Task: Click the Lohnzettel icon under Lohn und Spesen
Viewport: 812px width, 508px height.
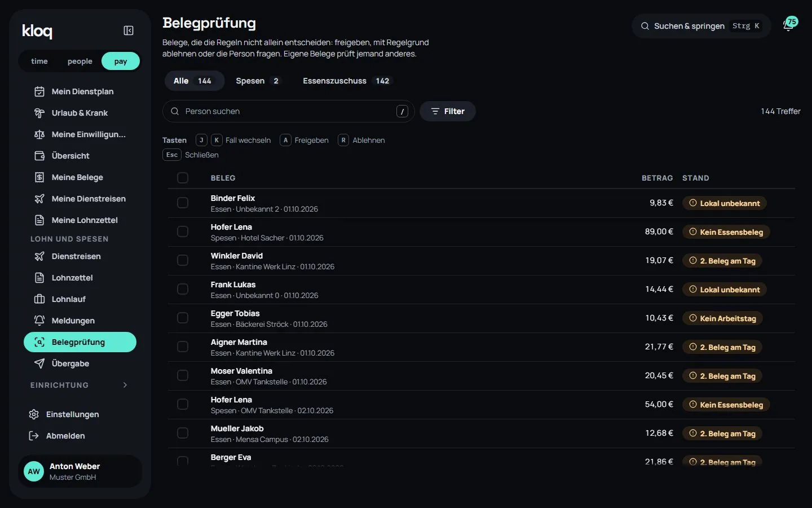Action: 39,278
